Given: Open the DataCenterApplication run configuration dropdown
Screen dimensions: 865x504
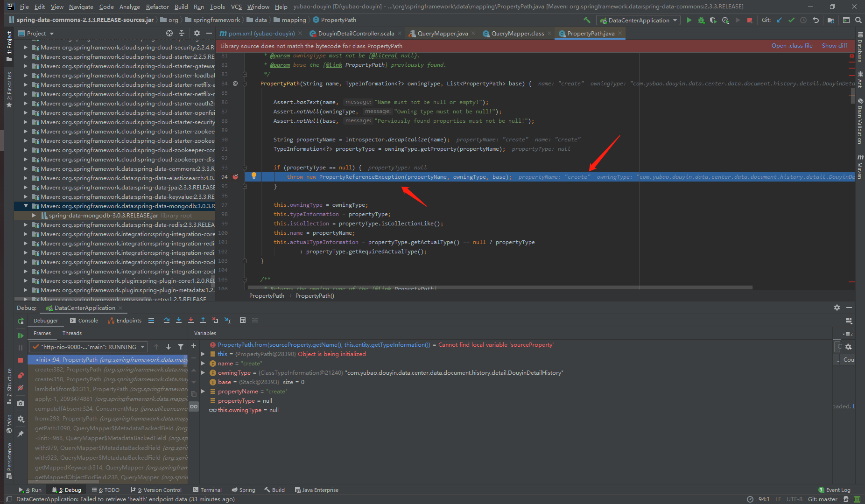Looking at the screenshot, I should pos(639,20).
